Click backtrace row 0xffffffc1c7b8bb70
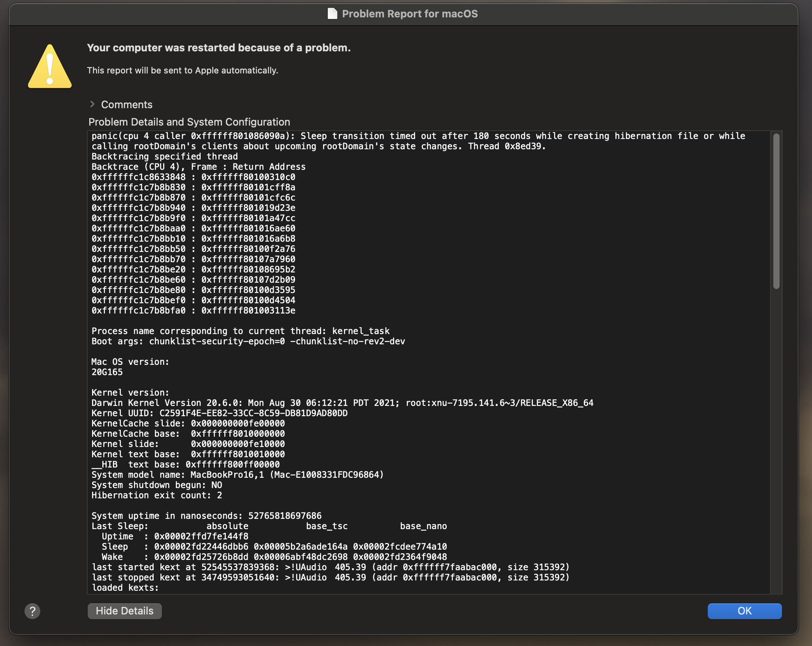 pos(194,259)
